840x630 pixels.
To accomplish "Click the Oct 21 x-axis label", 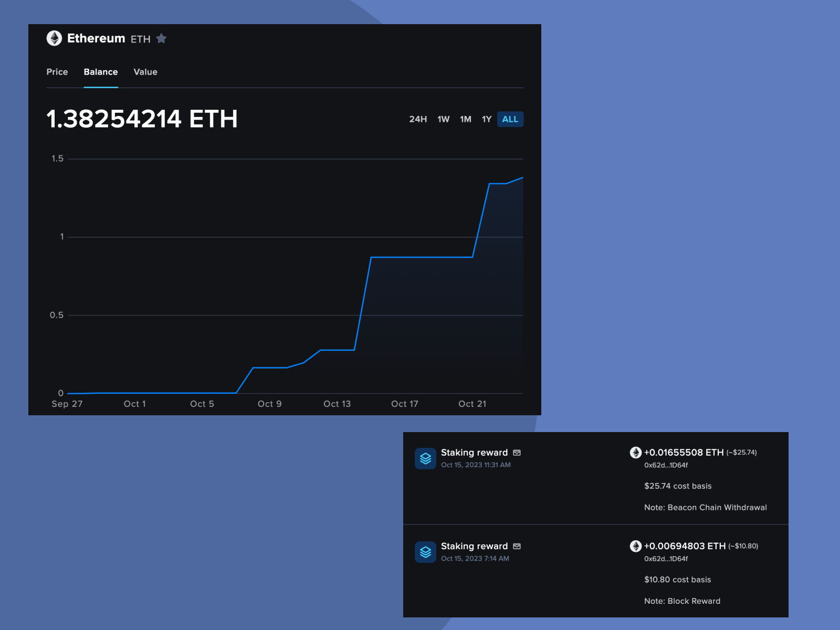I will [472, 404].
